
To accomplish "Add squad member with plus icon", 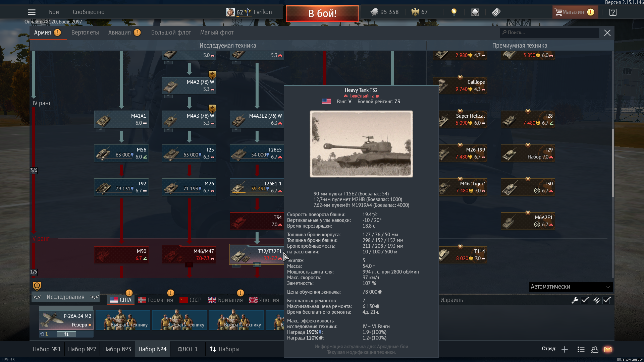I will click(565, 349).
